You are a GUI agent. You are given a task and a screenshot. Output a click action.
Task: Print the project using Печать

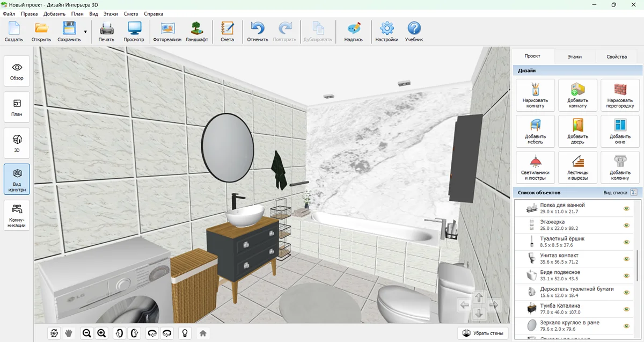click(x=106, y=32)
